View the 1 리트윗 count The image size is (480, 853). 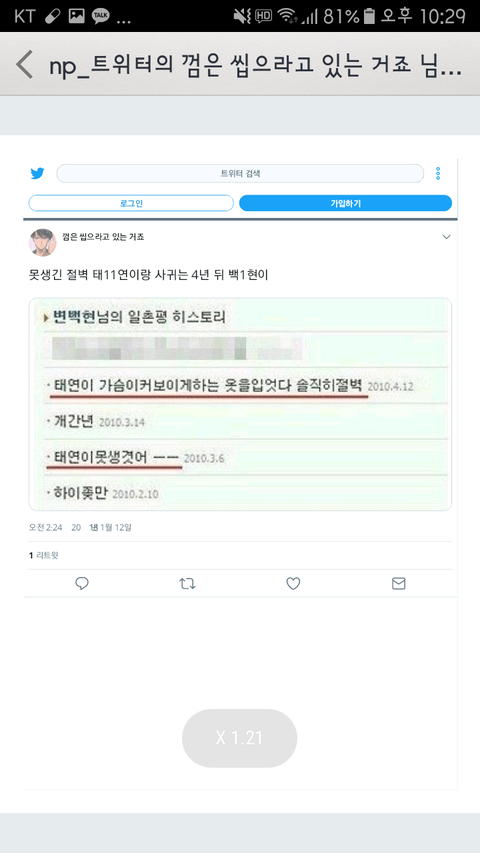(44, 555)
